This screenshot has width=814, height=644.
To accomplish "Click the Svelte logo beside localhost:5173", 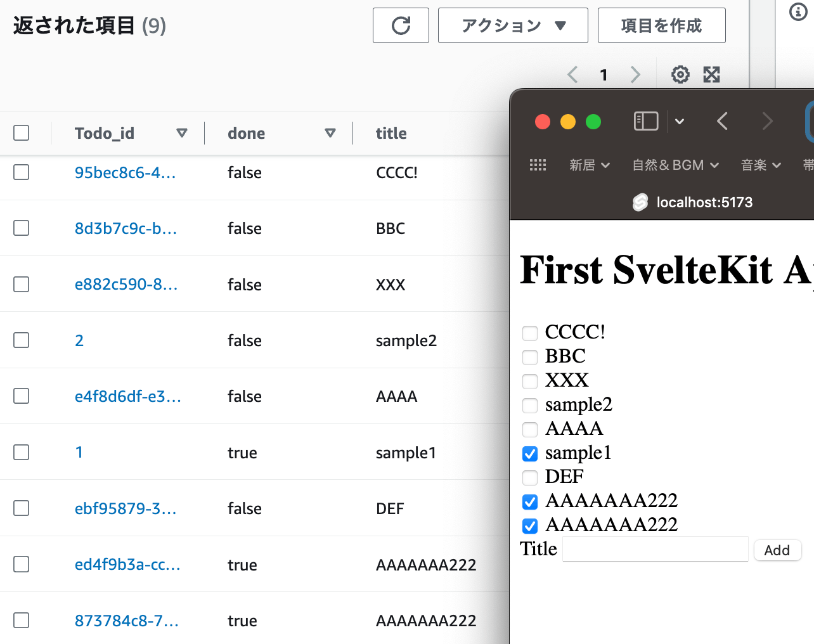I will pyautogui.click(x=640, y=202).
